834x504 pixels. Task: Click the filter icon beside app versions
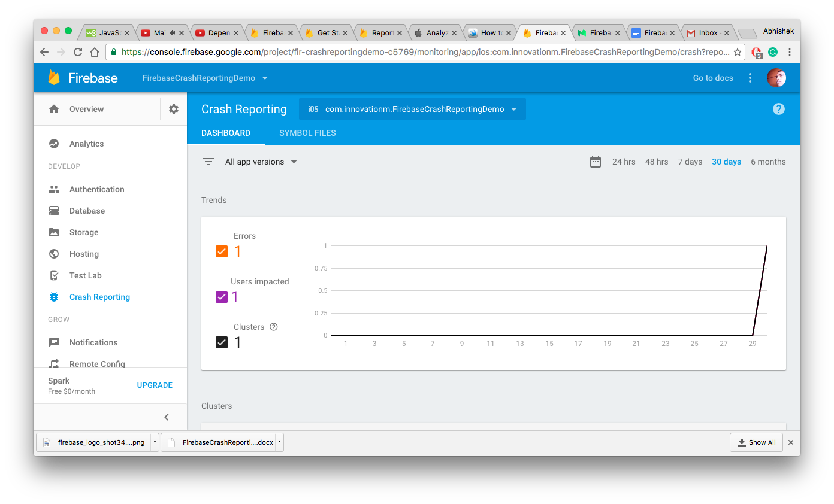tap(208, 162)
